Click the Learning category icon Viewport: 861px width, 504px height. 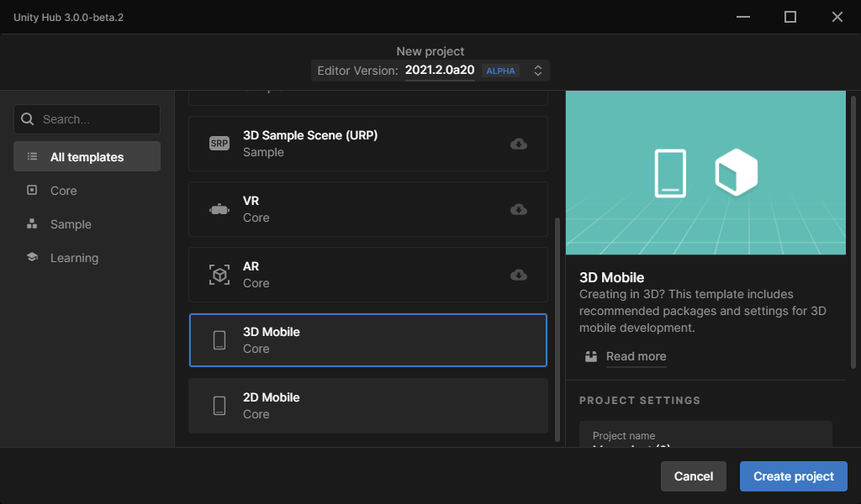33,257
